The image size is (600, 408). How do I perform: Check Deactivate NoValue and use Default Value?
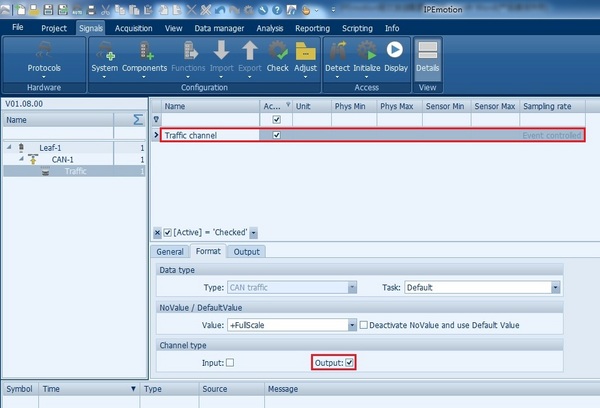coord(364,325)
